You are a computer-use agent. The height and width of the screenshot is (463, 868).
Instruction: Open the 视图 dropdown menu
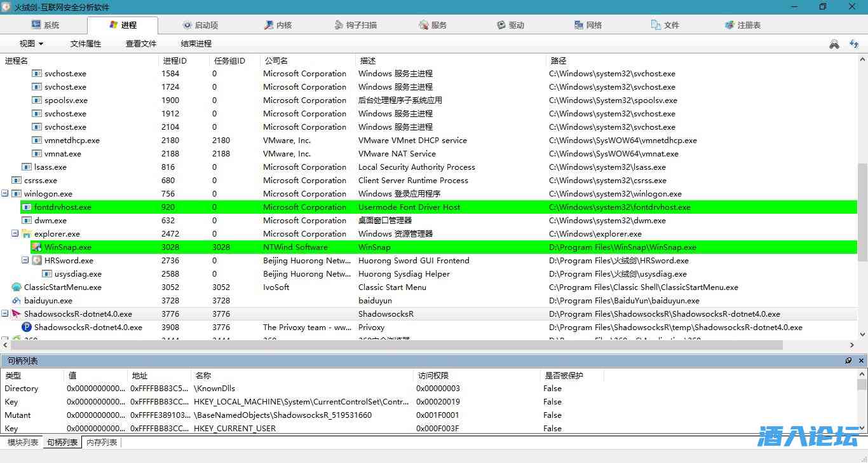[31, 44]
